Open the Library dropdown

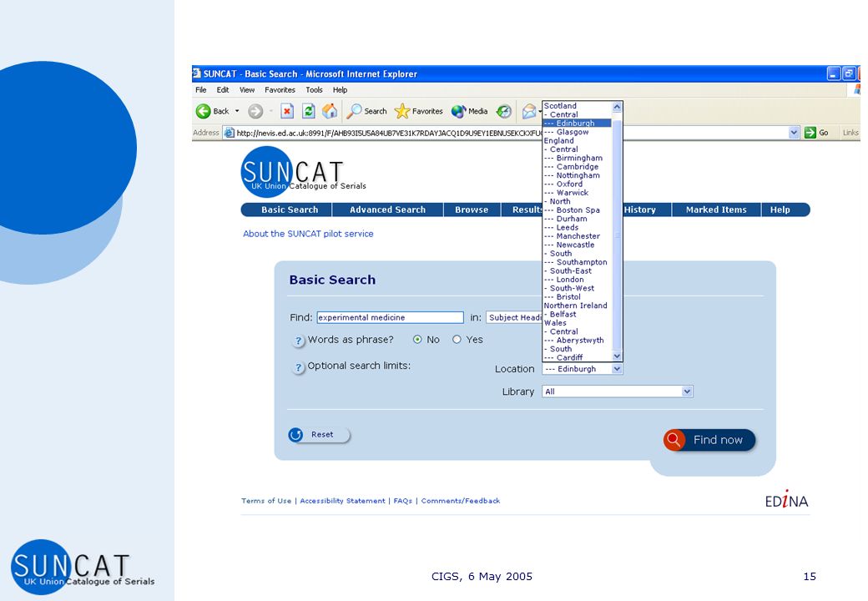tap(618, 391)
